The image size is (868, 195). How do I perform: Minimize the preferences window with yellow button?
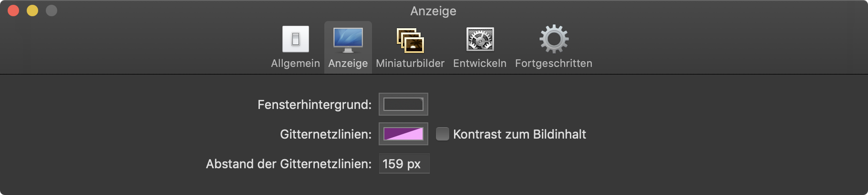click(x=32, y=11)
